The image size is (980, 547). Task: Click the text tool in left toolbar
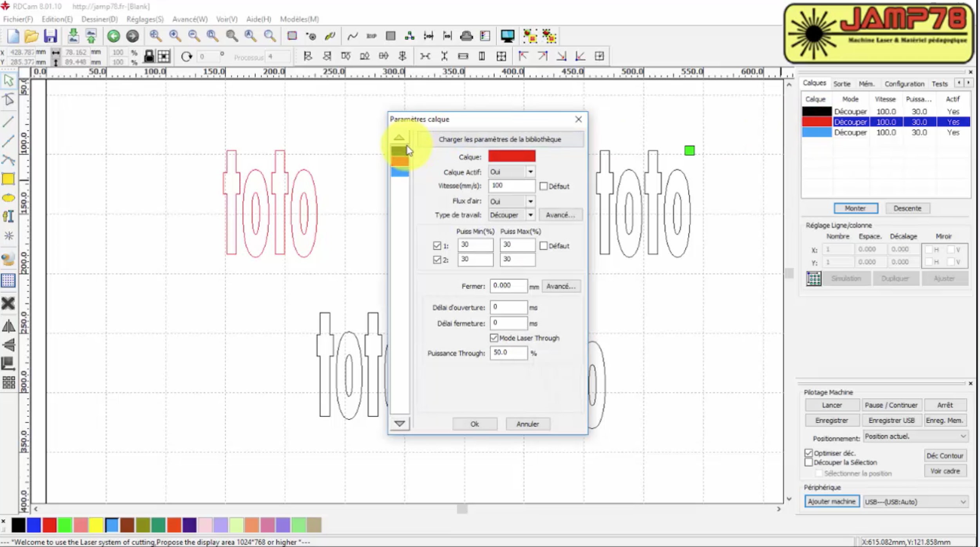pyautogui.click(x=8, y=216)
